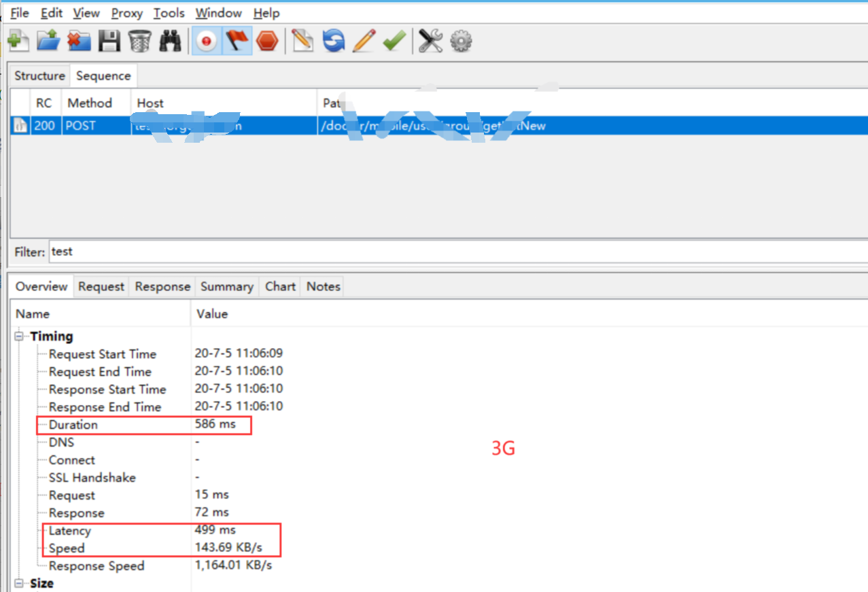
Task: Switch to the Request tab
Action: (101, 287)
